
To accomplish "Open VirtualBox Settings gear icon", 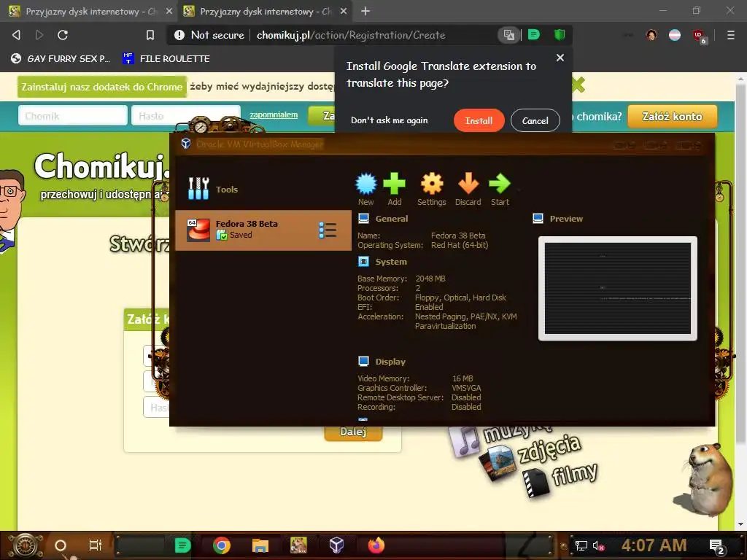I will (x=432, y=189).
